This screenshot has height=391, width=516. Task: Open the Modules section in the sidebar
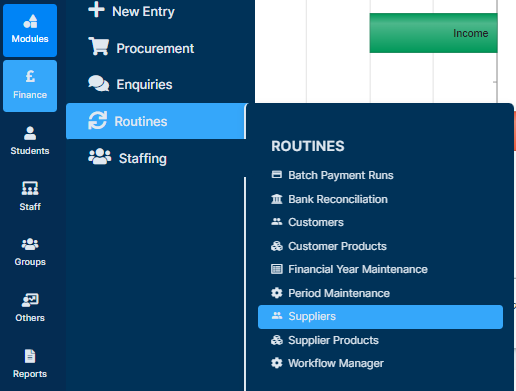[30, 30]
